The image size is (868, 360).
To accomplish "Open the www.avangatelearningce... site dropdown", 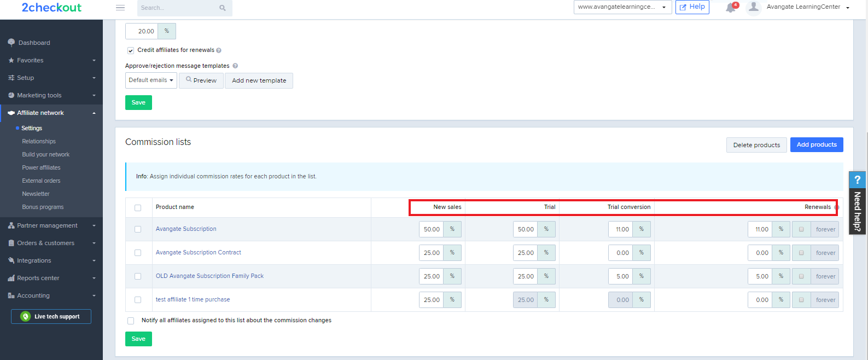I will (x=622, y=7).
